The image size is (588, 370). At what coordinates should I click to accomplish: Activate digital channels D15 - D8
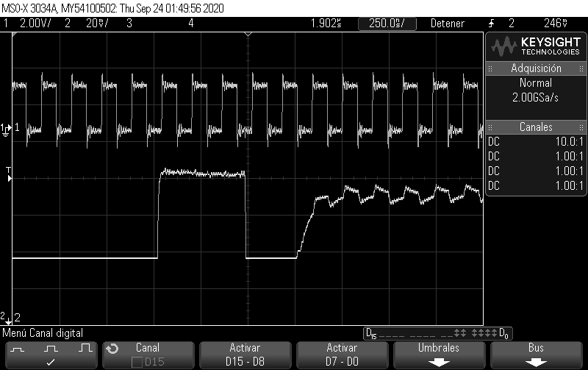click(x=245, y=355)
